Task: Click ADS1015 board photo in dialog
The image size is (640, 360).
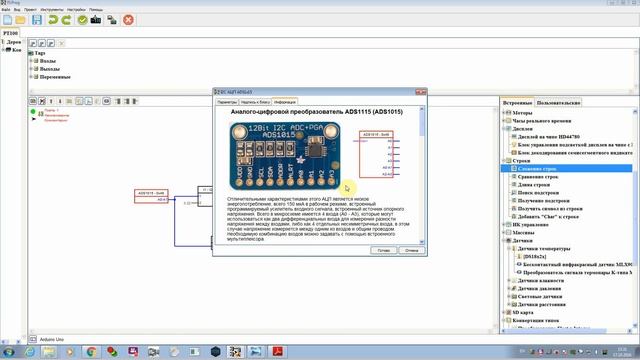Action: [x=285, y=156]
